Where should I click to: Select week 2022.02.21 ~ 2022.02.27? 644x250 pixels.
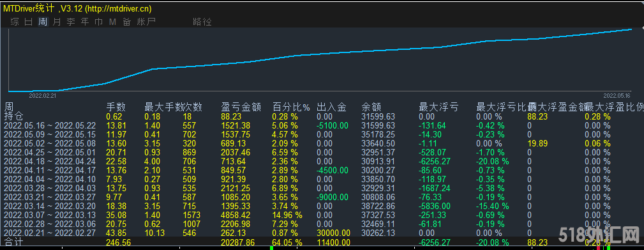[50, 233]
